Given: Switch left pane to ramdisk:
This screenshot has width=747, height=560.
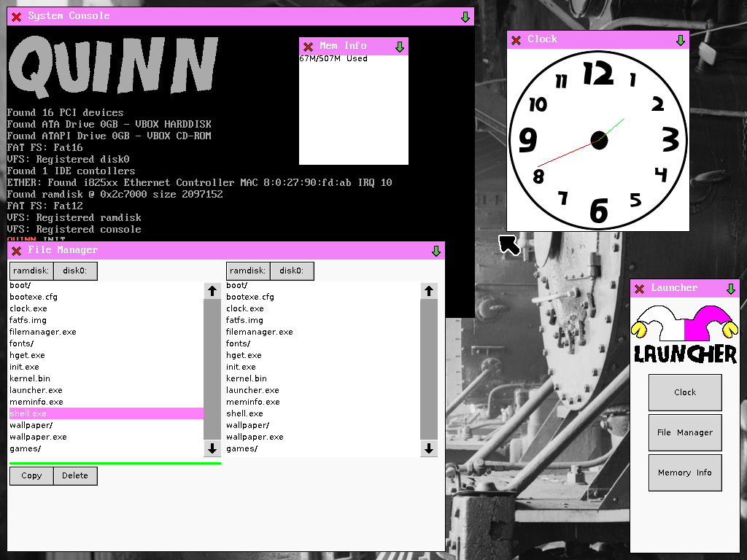Looking at the screenshot, I should coord(31,271).
